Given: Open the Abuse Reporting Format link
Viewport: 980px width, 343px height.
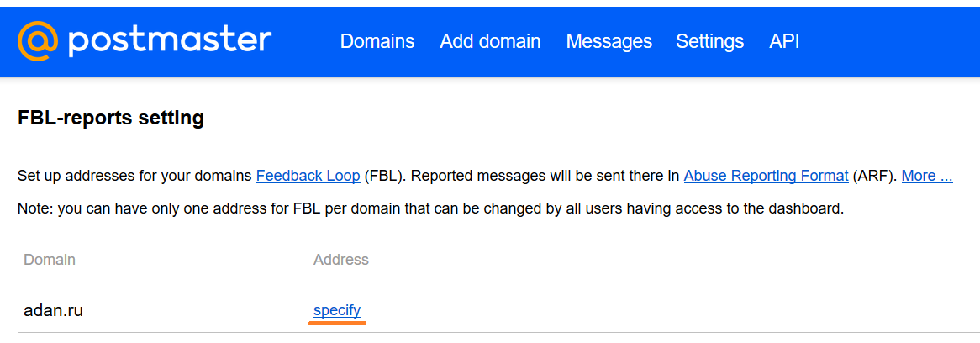Looking at the screenshot, I should [766, 176].
